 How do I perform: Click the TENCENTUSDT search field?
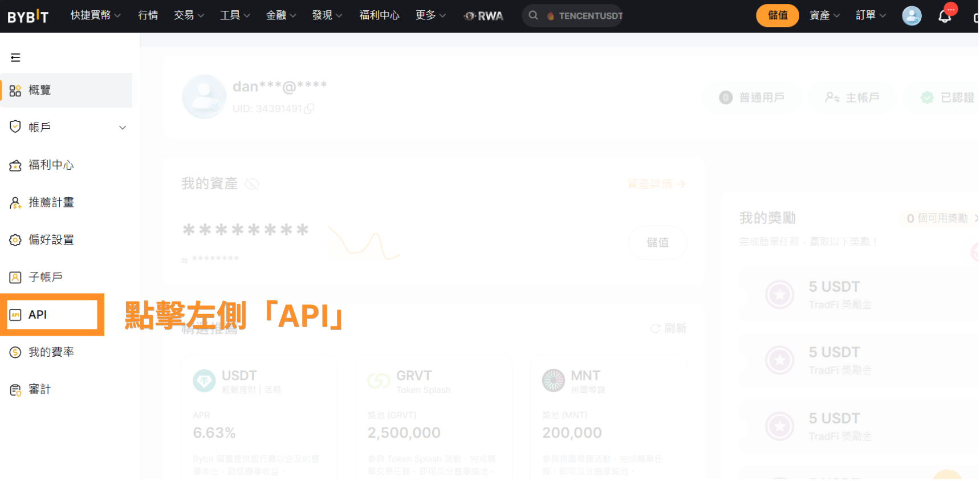tap(572, 15)
